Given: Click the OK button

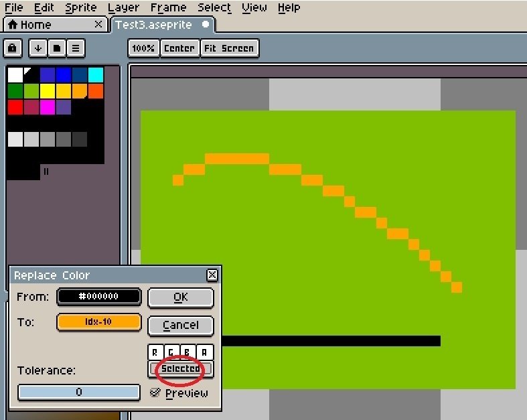Looking at the screenshot, I should click(x=181, y=297).
